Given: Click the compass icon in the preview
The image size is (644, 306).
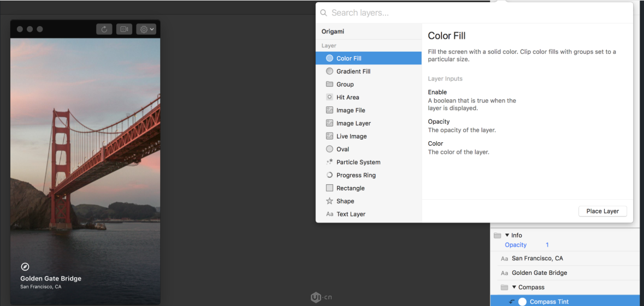Looking at the screenshot, I should (25, 267).
